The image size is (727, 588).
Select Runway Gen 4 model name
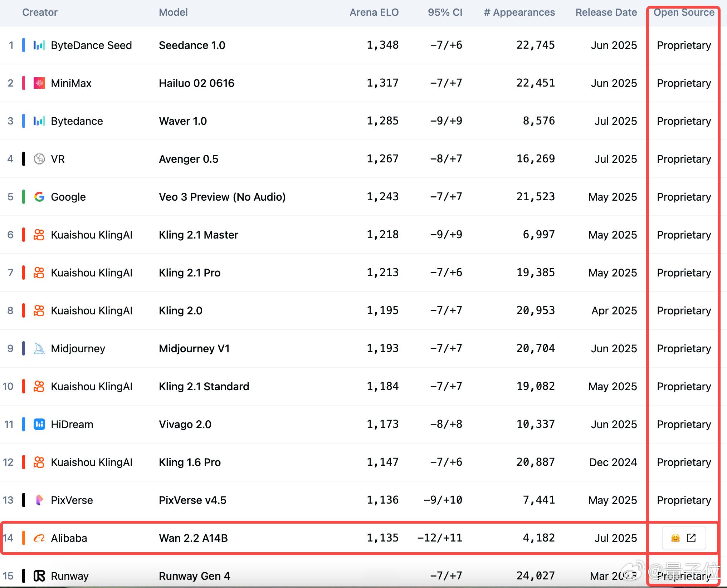coord(195,576)
